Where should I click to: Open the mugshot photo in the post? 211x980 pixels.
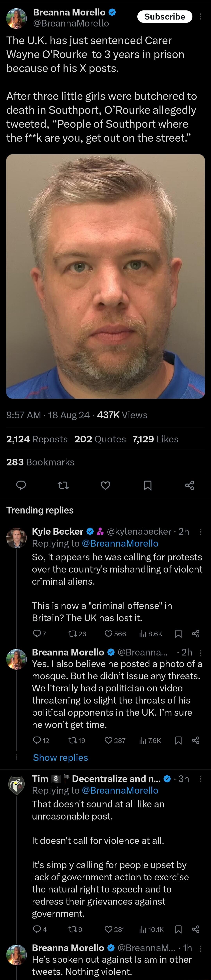pyautogui.click(x=105, y=276)
